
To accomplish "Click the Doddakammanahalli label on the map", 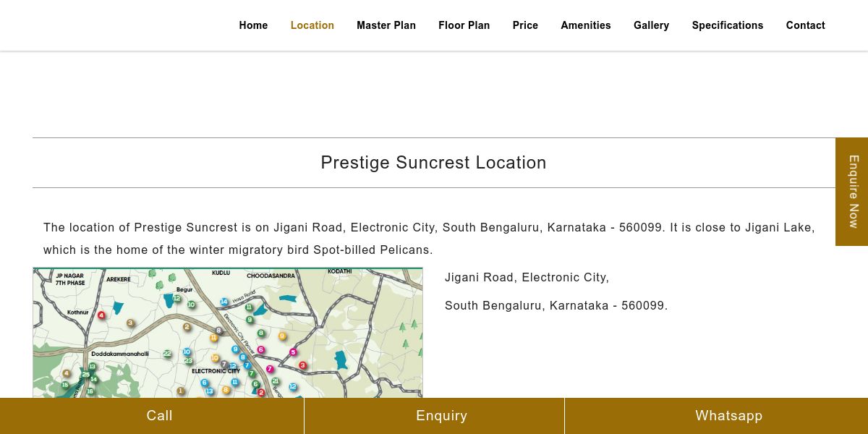I will coord(120,354).
